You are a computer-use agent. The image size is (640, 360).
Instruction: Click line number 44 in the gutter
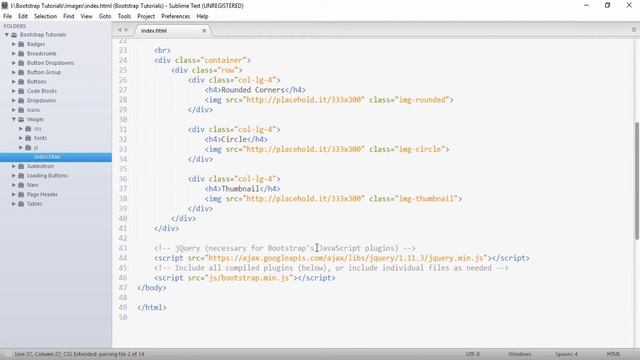123,258
